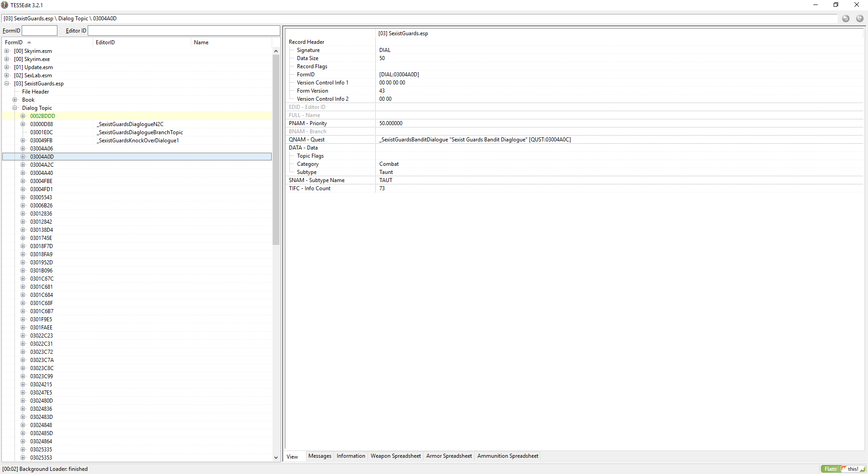This screenshot has height=474, width=868.
Task: Click the Subtype value Taunt
Action: click(386, 172)
